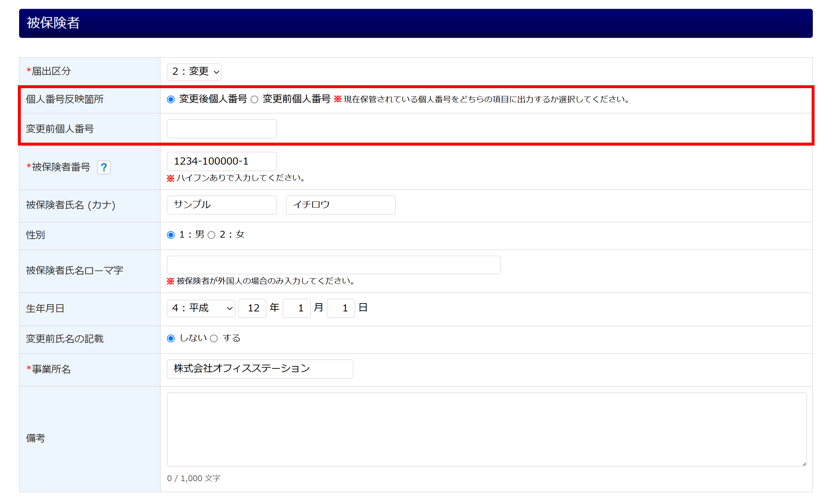Click the birth year field showing 12

pyautogui.click(x=252, y=308)
